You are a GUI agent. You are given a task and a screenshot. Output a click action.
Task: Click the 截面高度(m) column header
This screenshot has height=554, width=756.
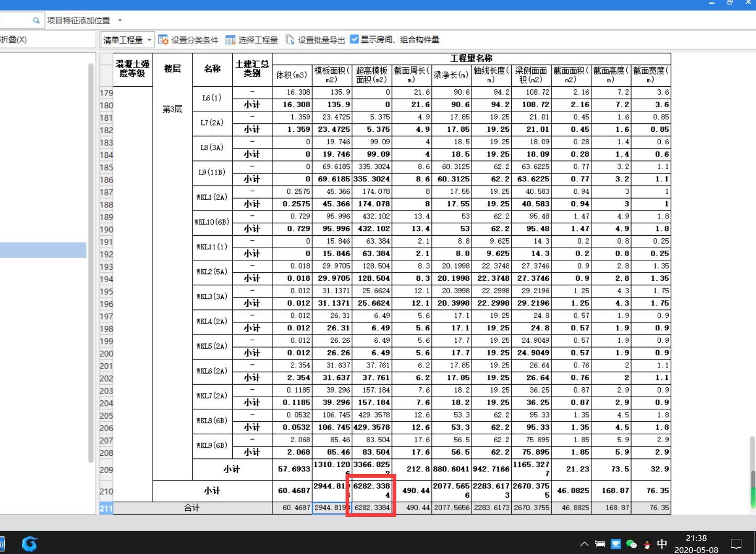tap(611, 75)
